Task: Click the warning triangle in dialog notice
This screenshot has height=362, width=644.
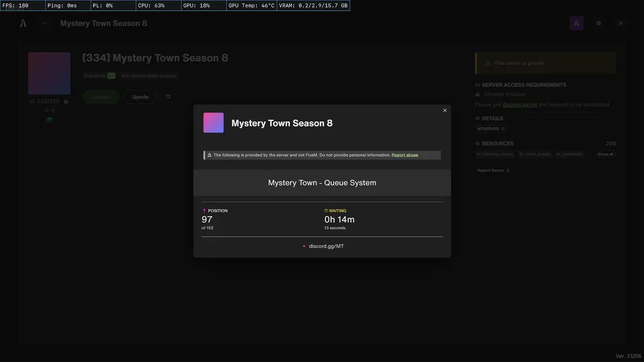Action: 210,155
